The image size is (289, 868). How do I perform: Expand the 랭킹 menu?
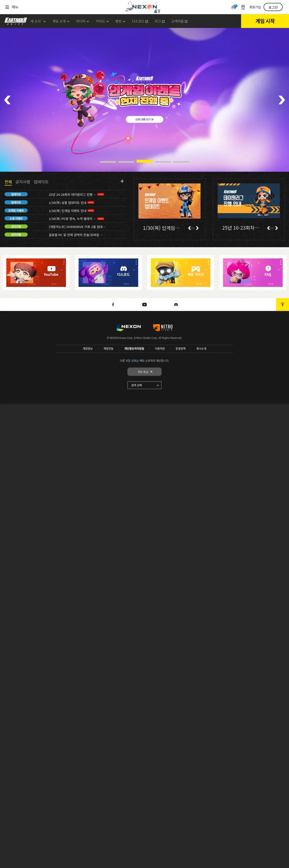(x=120, y=21)
